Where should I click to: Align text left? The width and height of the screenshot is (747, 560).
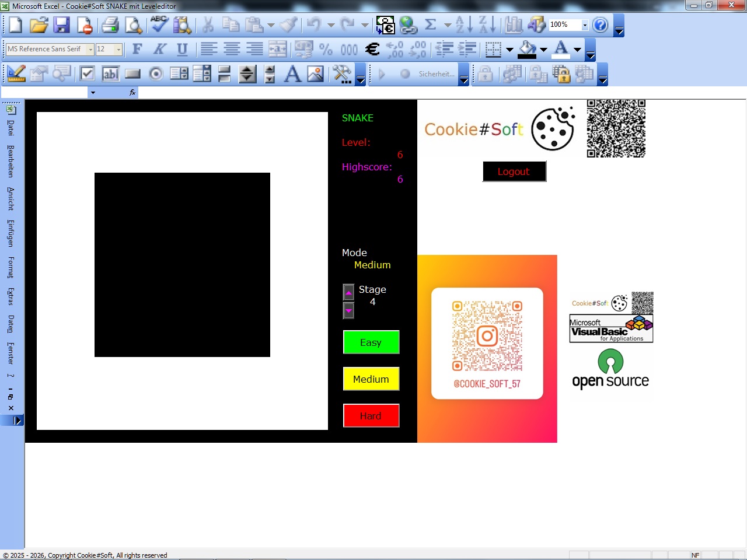[209, 49]
